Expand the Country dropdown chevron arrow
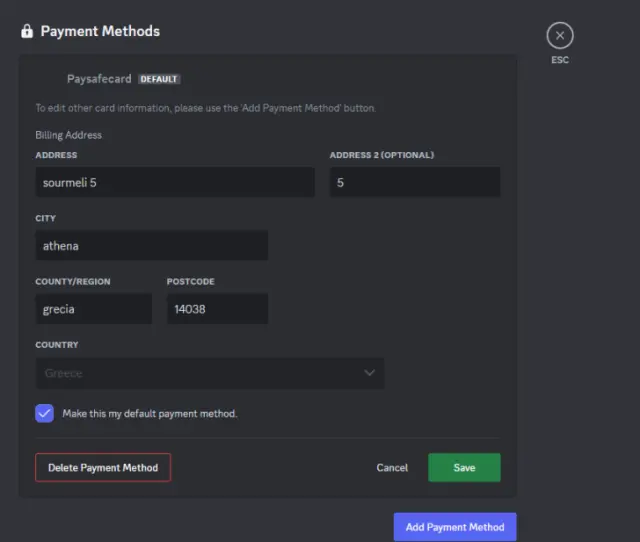This screenshot has height=542, width=640. pyautogui.click(x=369, y=373)
